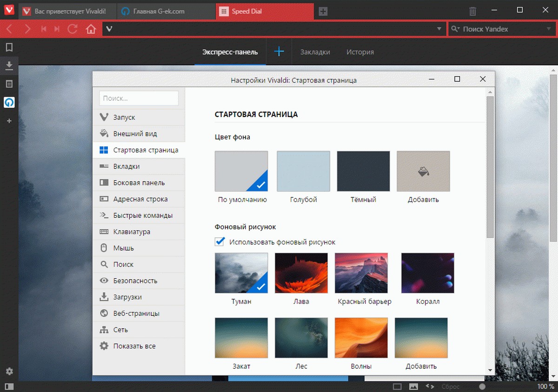Screen dimensions: 558x392
Task: Open the G-ek web panel icon
Action: [9, 102]
